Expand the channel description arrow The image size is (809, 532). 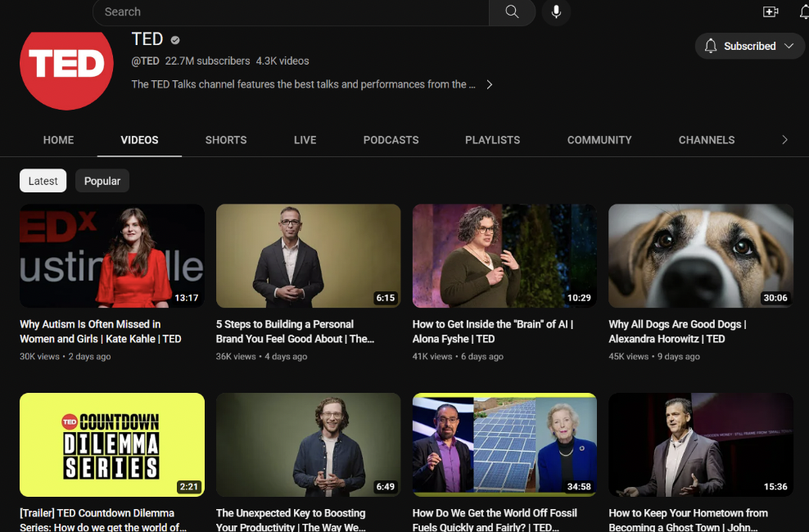(x=489, y=84)
